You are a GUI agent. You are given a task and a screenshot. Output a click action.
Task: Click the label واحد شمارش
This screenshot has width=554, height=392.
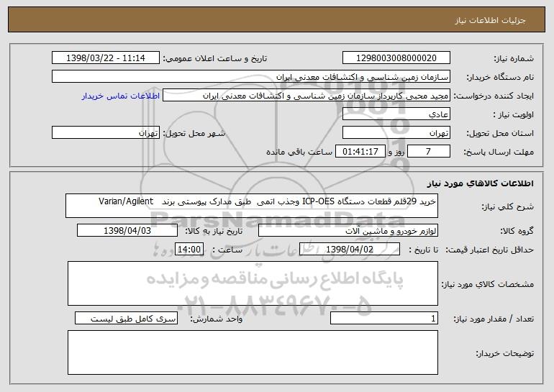(x=217, y=319)
